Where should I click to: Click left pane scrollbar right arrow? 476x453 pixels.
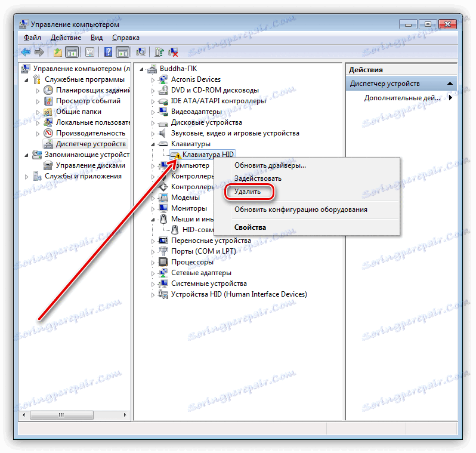[125, 415]
